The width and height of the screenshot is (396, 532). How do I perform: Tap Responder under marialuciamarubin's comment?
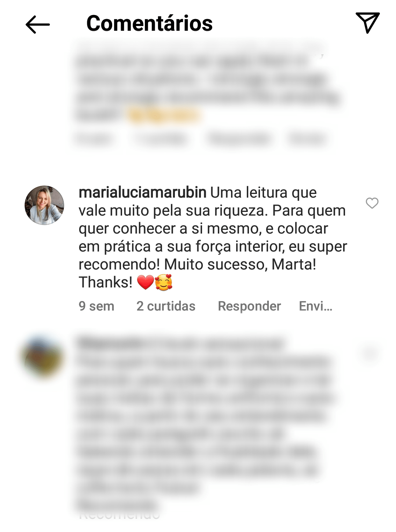pyautogui.click(x=249, y=306)
